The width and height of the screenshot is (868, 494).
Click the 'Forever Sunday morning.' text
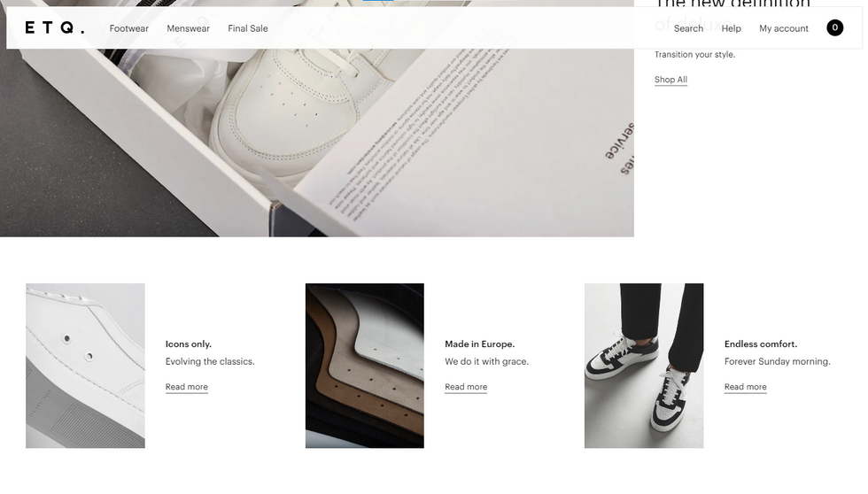pos(778,362)
